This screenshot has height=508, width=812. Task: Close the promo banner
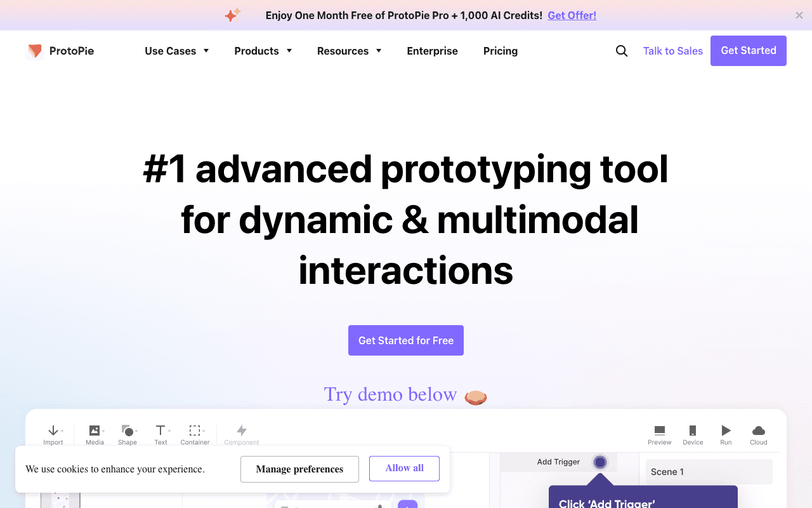799,15
